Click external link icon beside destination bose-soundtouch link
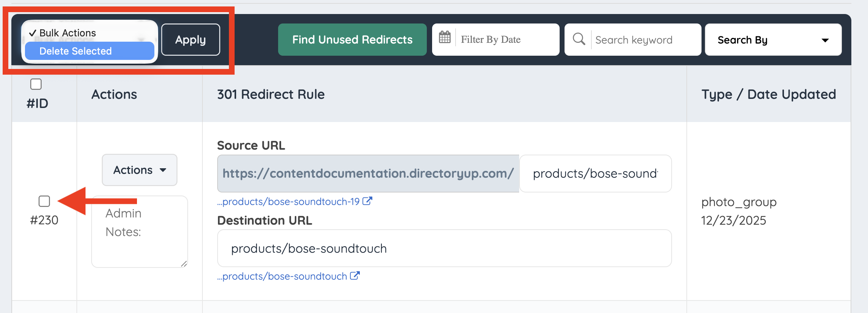The height and width of the screenshot is (313, 868). pyautogui.click(x=355, y=276)
